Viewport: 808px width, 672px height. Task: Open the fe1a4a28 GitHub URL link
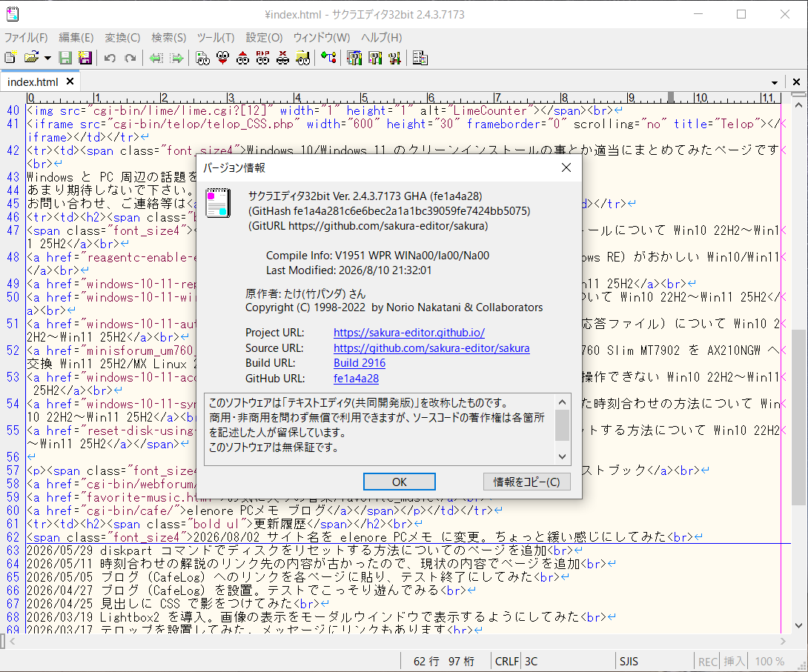(x=356, y=379)
